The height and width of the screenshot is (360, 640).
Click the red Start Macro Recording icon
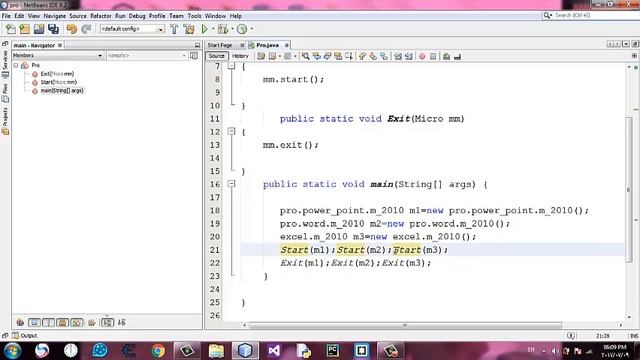click(422, 56)
